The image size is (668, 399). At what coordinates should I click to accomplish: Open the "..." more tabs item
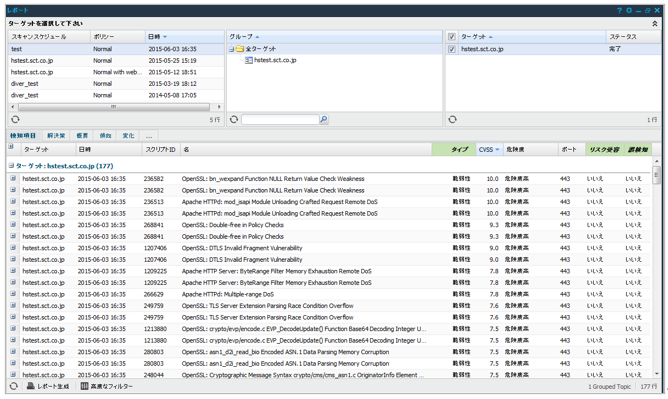(x=149, y=136)
